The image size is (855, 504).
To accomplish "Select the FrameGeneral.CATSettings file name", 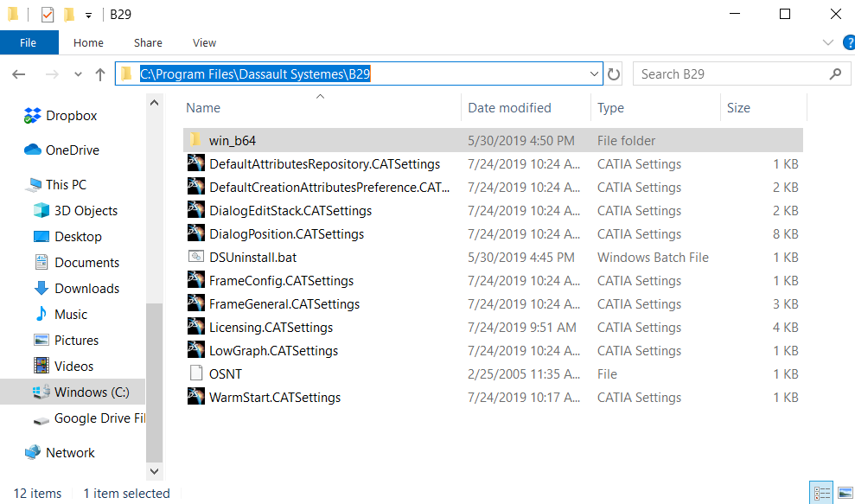I will [284, 304].
